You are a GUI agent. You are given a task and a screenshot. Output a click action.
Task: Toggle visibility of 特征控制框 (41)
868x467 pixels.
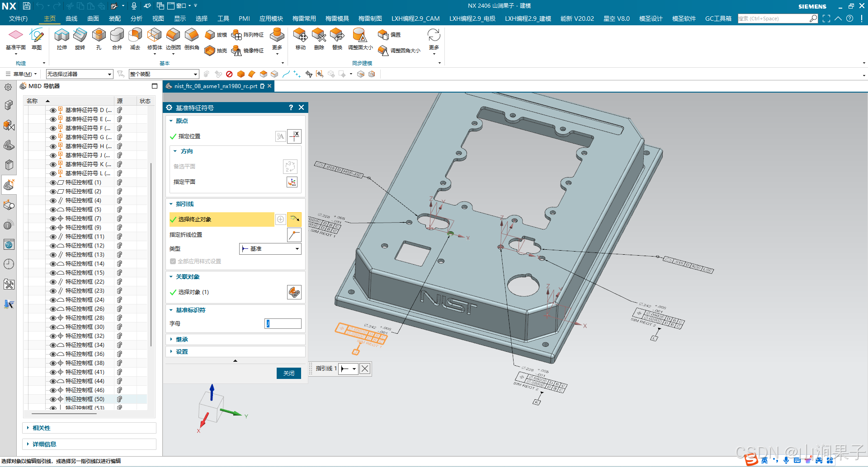click(53, 372)
